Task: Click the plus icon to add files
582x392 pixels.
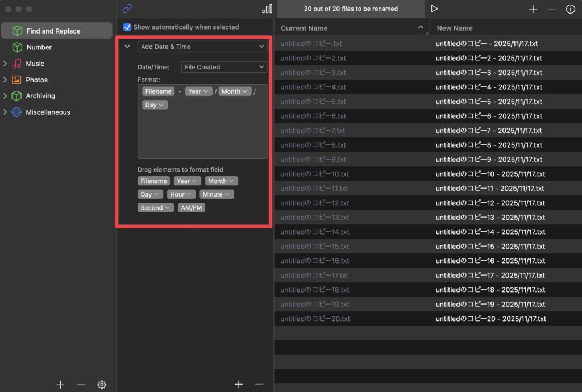Action: (533, 9)
